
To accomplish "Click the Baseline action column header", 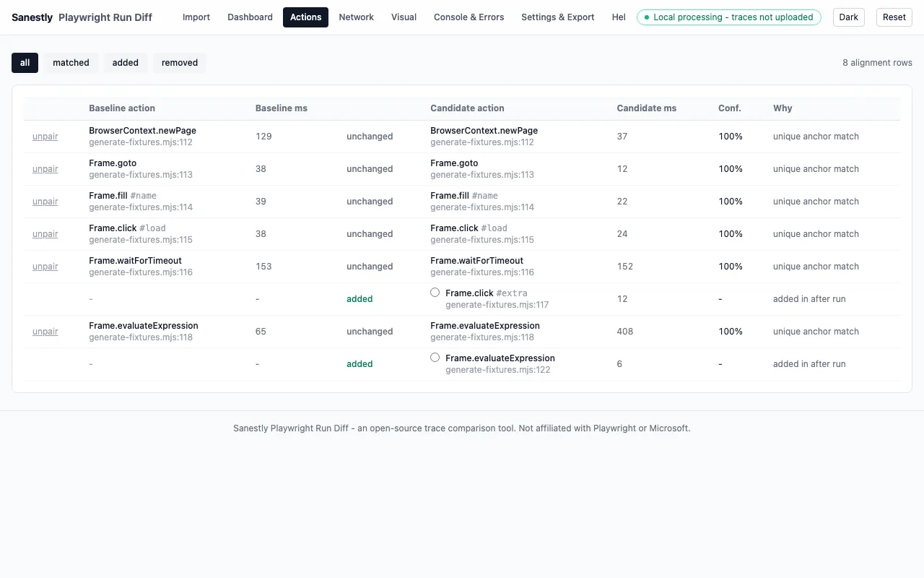I will point(122,108).
